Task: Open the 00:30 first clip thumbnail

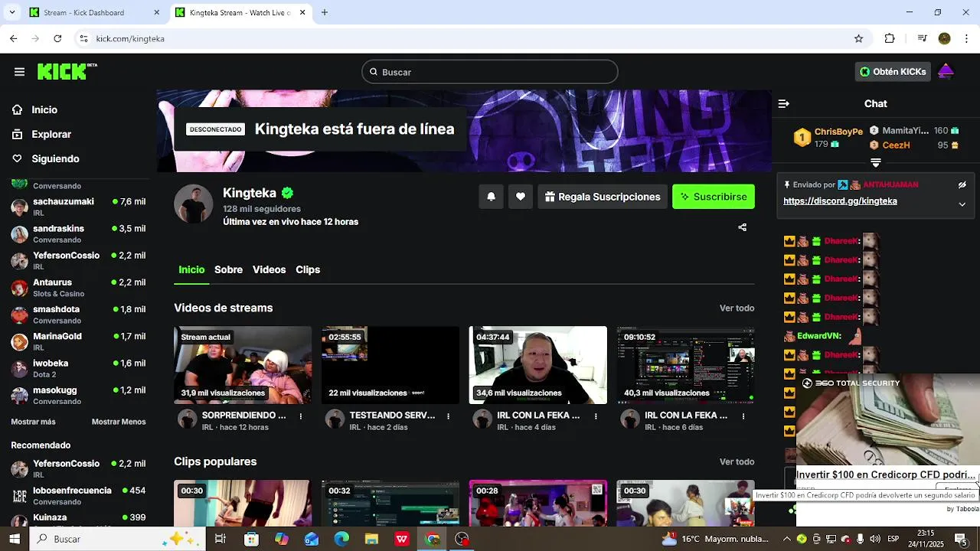Action: [243, 503]
